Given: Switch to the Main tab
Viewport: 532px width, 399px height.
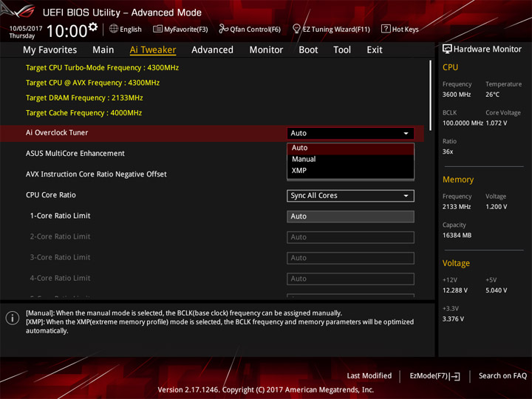Looking at the screenshot, I should coord(103,50).
